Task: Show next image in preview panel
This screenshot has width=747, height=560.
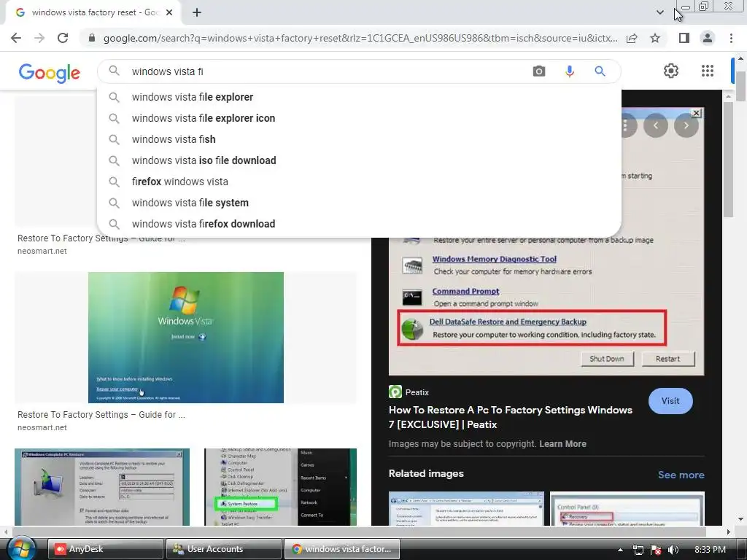Action: [686, 125]
